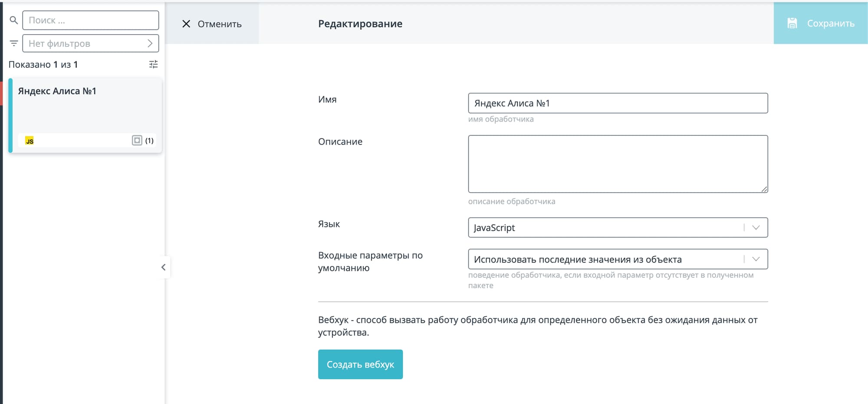
Task: Click the Сохранить button
Action: (x=820, y=23)
